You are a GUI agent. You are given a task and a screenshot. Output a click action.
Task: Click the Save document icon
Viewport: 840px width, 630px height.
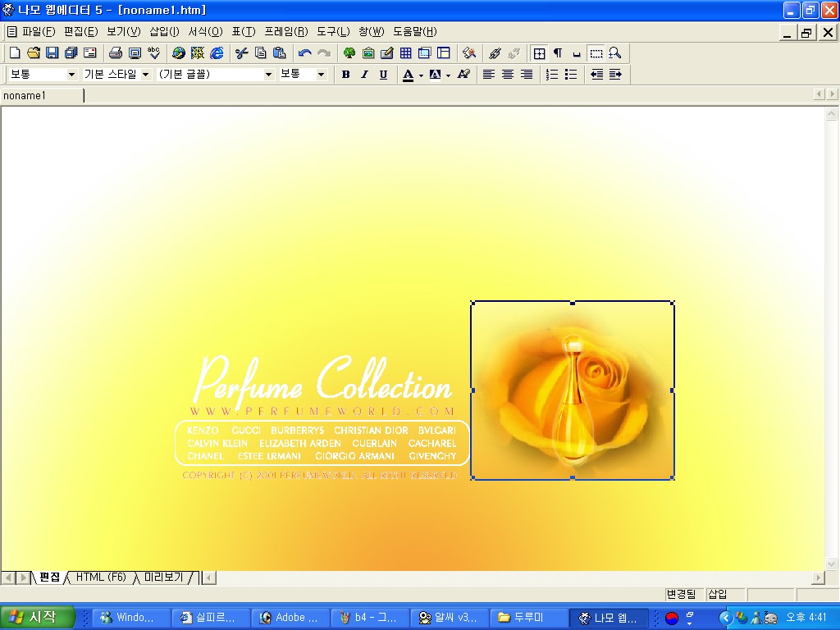[x=52, y=53]
